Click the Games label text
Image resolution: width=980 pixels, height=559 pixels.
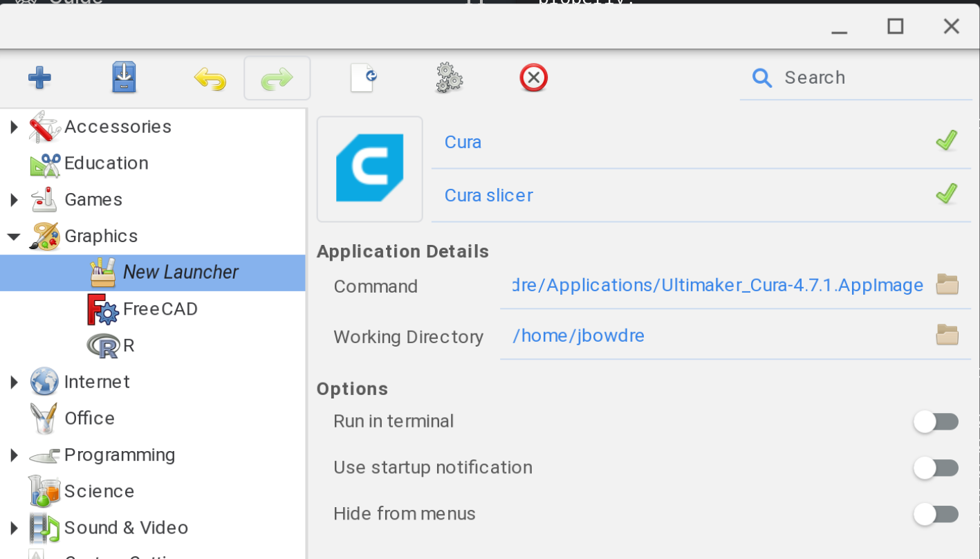coord(93,200)
